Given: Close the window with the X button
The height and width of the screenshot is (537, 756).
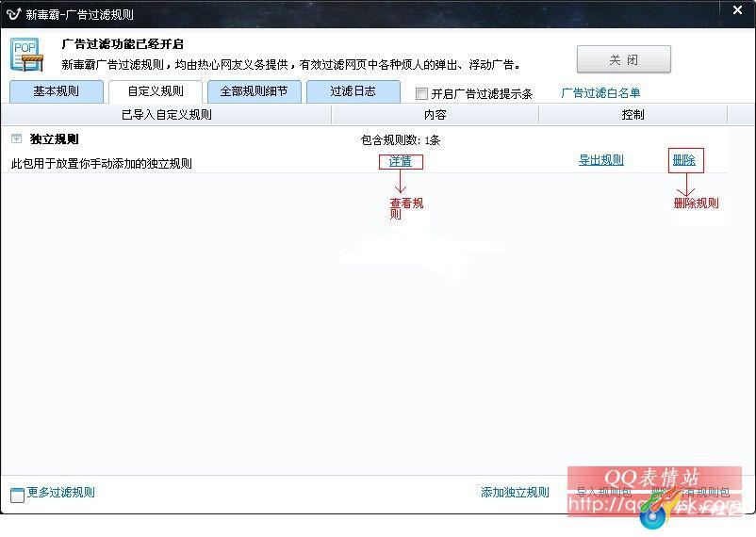Looking at the screenshot, I should [x=738, y=10].
